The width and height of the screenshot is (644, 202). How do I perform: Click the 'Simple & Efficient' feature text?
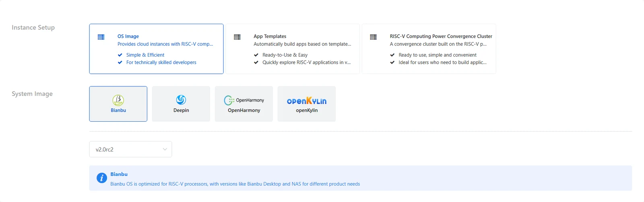pos(145,55)
